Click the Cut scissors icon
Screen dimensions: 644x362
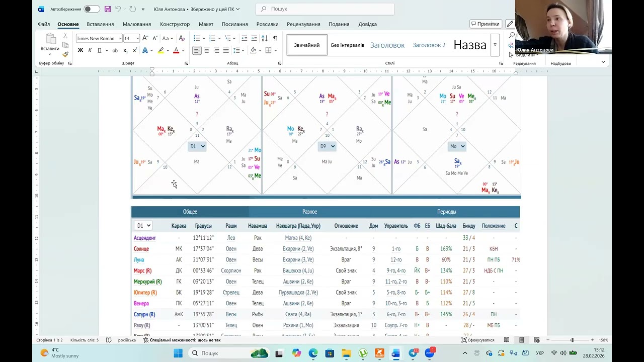point(65,36)
